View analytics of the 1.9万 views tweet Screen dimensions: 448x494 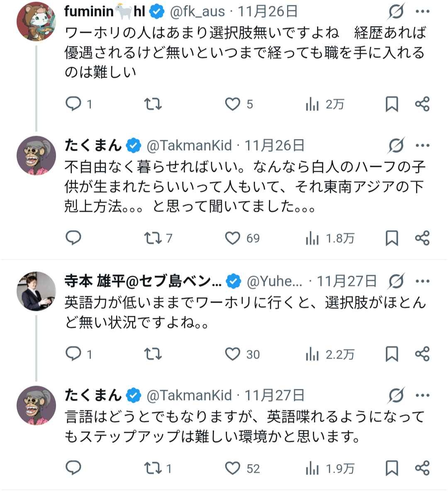pos(312,468)
